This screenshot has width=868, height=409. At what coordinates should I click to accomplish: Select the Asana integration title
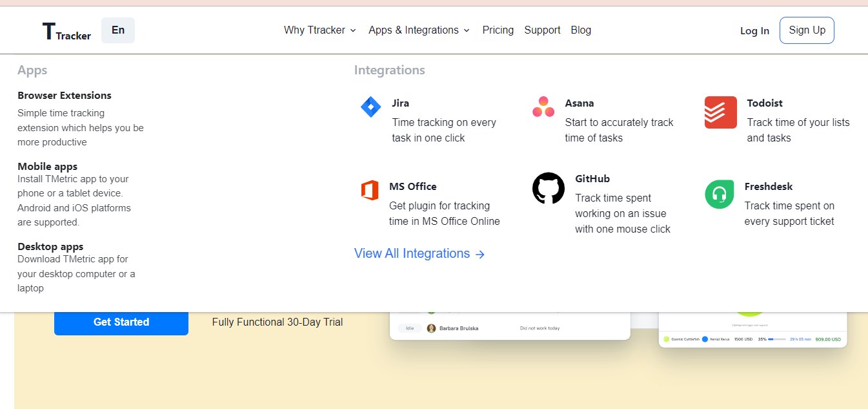580,103
